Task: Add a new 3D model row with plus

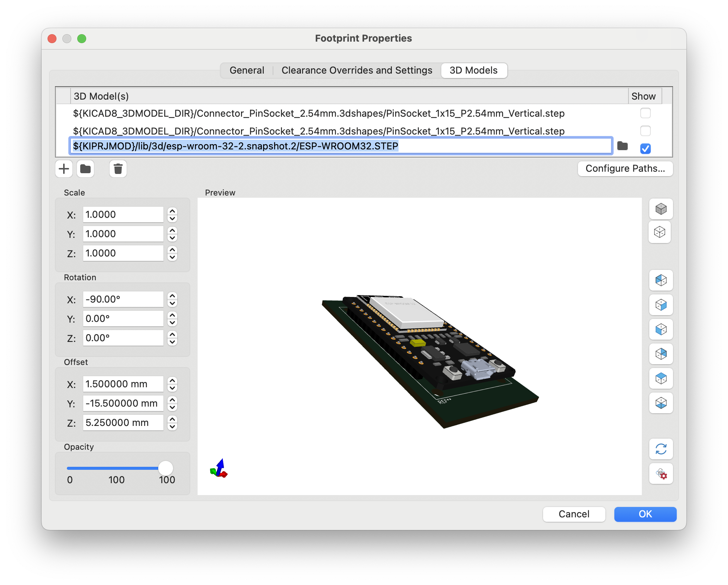Action: [64, 169]
